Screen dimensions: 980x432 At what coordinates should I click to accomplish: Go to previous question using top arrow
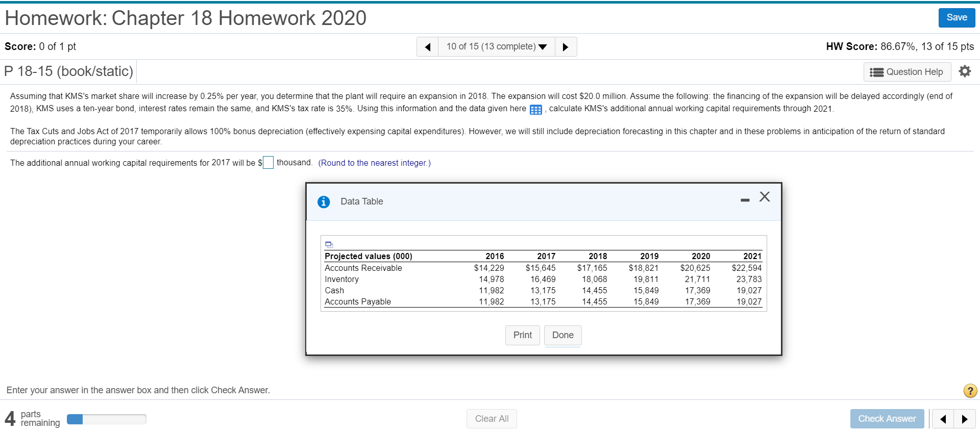(428, 47)
